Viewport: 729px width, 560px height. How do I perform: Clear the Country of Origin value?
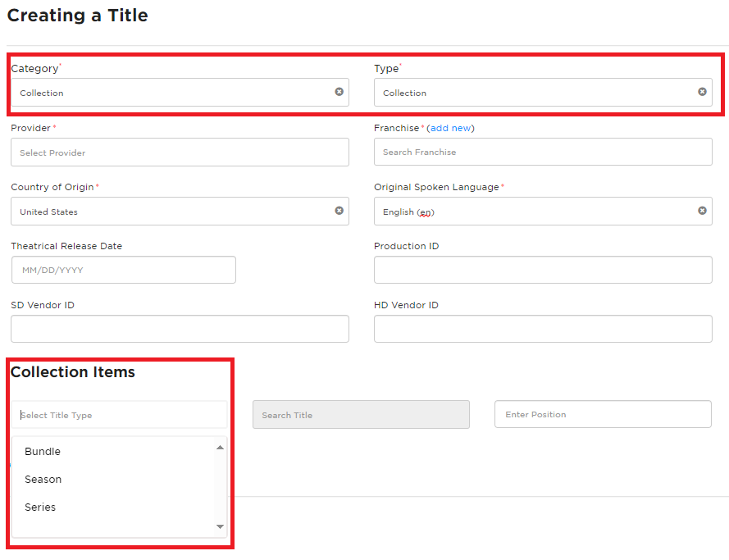339,211
